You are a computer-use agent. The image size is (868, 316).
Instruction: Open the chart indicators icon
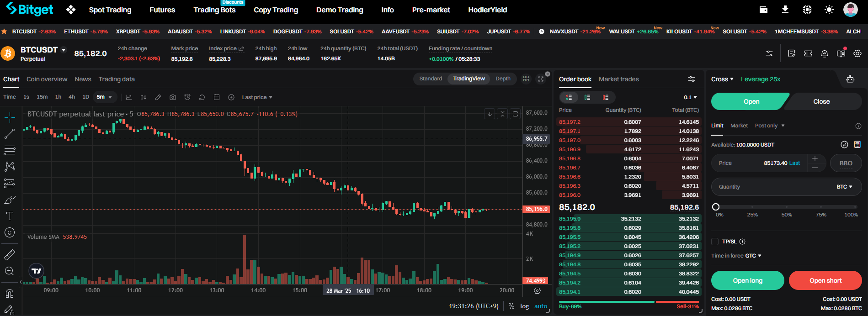pos(129,97)
